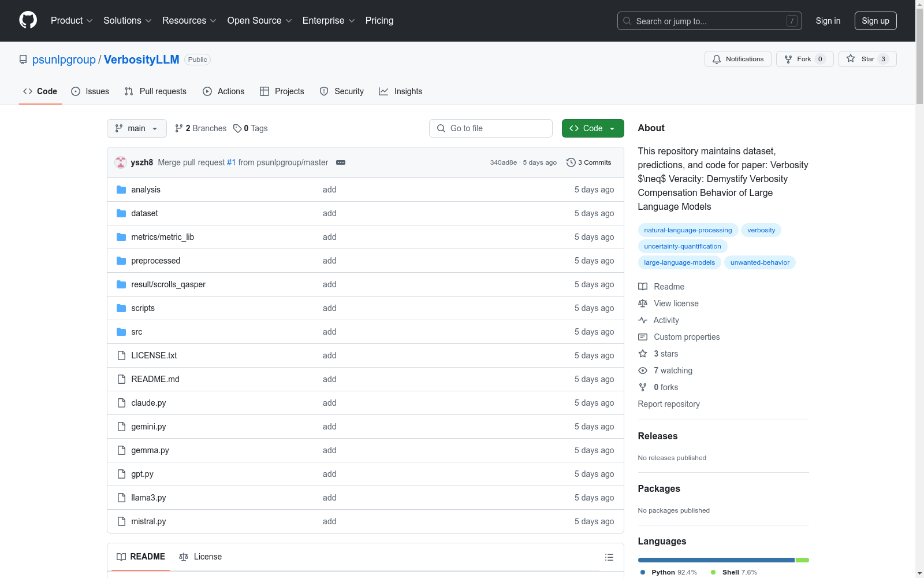Screen dimensions: 924x578
Task: Expand the Open Source menu
Action: [260, 20]
